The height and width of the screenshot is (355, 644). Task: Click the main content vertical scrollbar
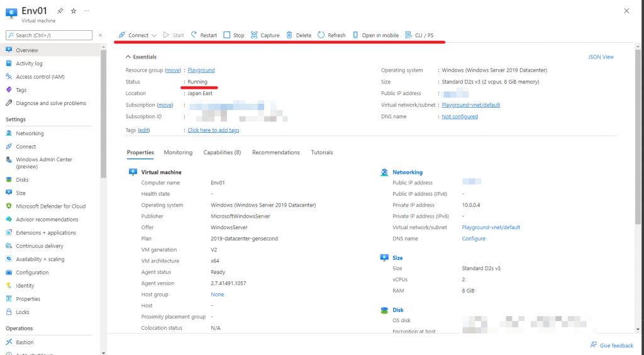[x=638, y=135]
